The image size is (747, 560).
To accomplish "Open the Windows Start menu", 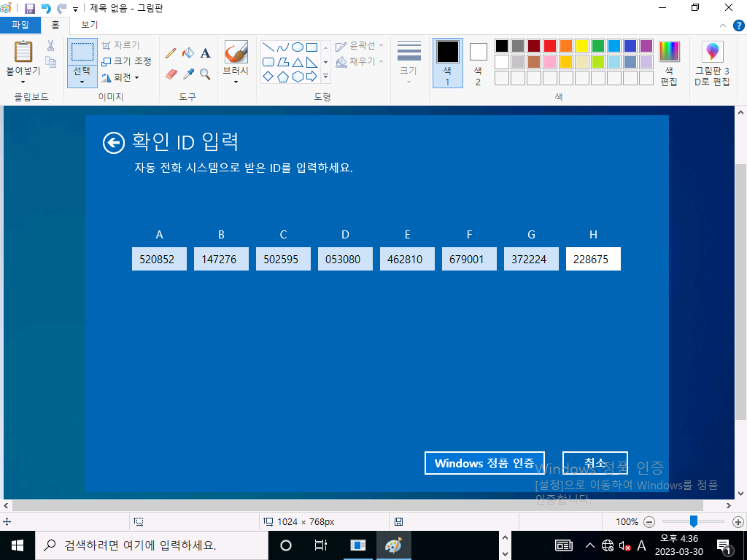I will tap(18, 545).
